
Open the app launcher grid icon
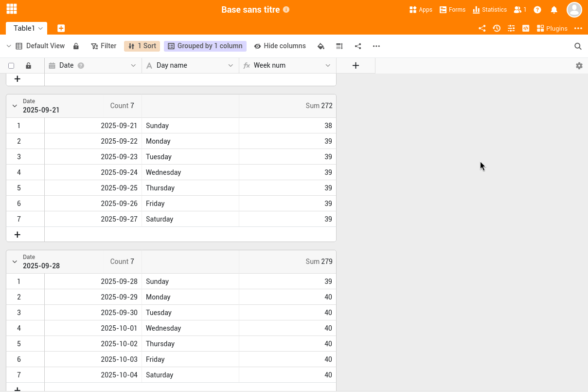(12, 9)
